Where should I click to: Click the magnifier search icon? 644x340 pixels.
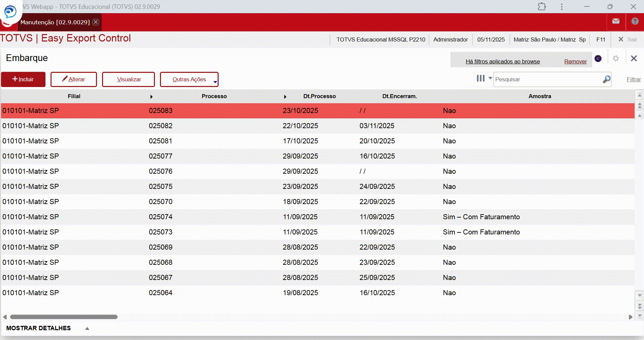click(606, 79)
